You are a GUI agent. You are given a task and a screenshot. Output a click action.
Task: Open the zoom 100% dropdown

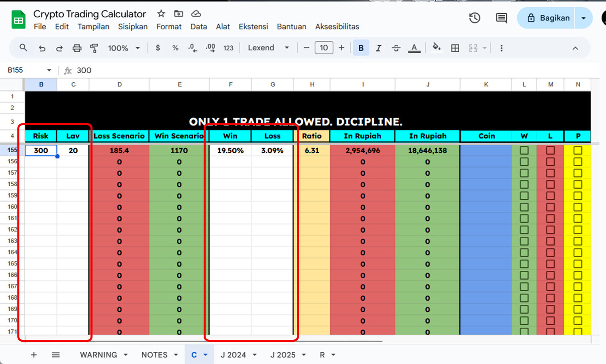pos(124,48)
